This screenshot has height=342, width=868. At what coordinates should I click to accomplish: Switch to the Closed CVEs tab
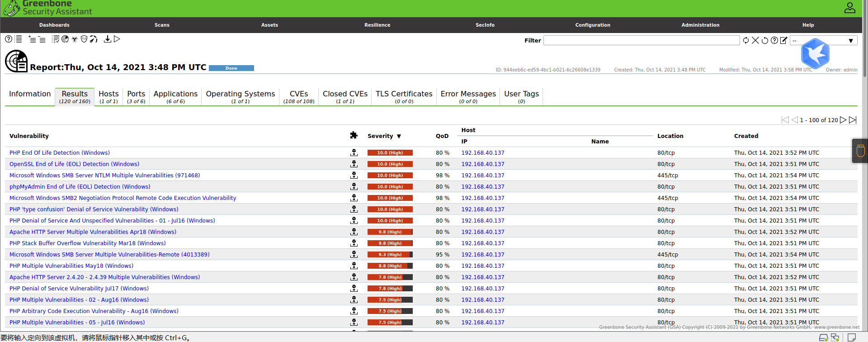coord(345,97)
